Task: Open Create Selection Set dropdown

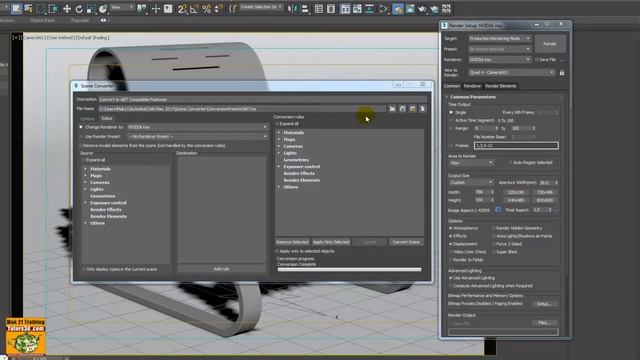Action: [261, 7]
